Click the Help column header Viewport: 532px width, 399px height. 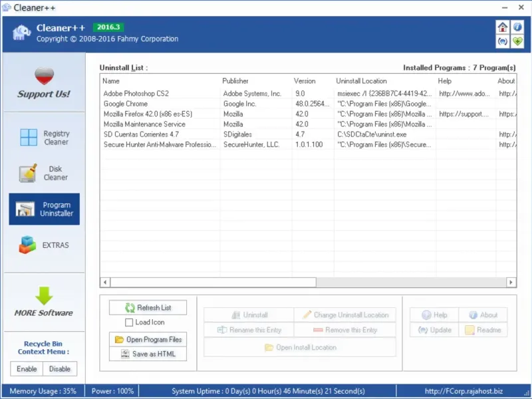[465, 80]
